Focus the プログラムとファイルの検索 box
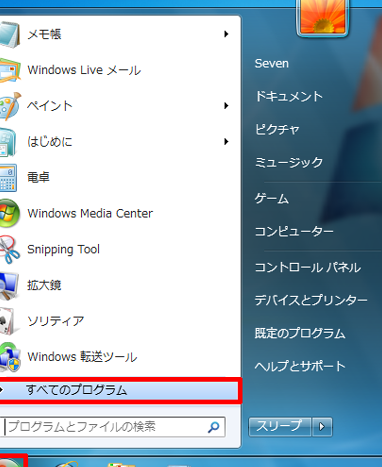Screen dimensions: 382x467 [x=113, y=427]
